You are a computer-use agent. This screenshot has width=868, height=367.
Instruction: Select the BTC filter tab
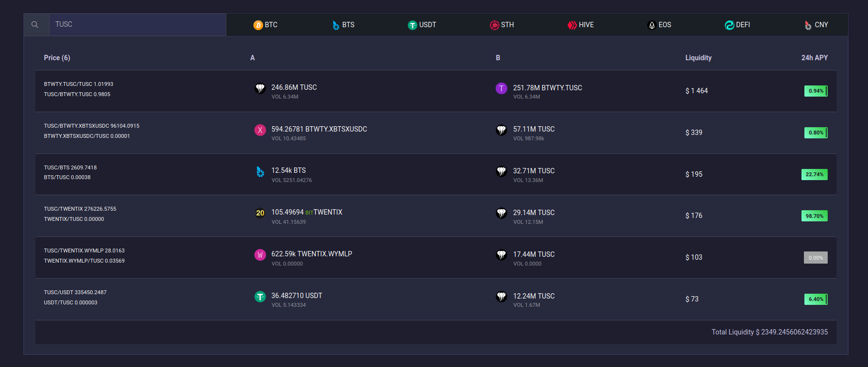(x=266, y=25)
